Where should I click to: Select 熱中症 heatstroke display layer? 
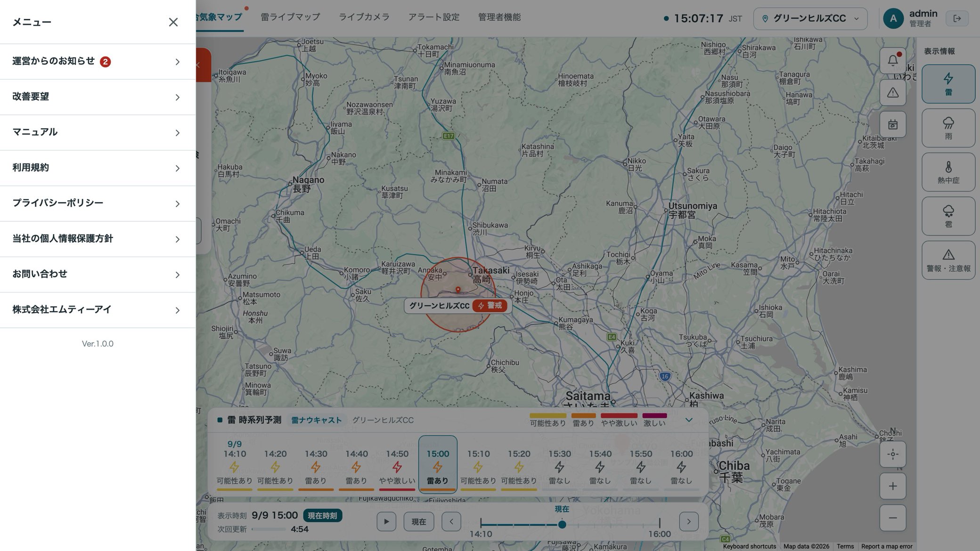click(x=948, y=172)
